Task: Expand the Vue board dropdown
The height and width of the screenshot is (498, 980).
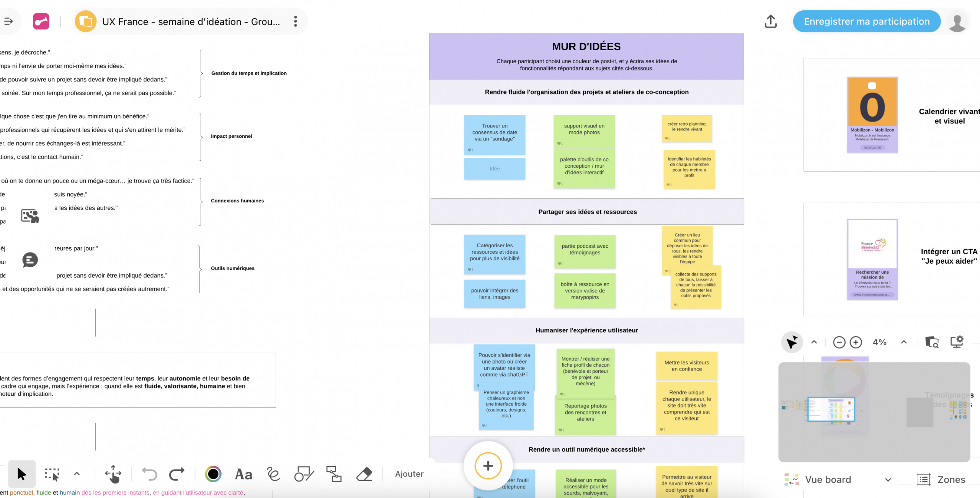Action: click(888, 480)
